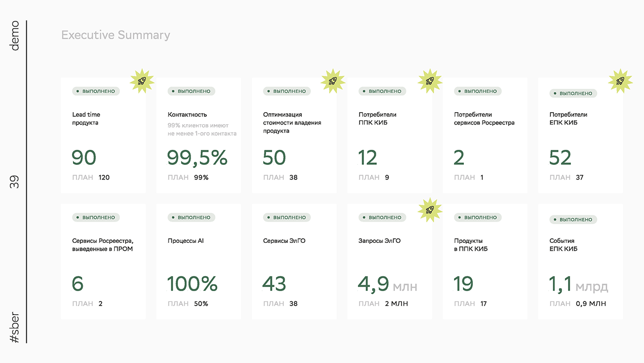Click rocket badge on Оптимизация стоимости владения card
The width and height of the screenshot is (644, 363).
point(333,80)
